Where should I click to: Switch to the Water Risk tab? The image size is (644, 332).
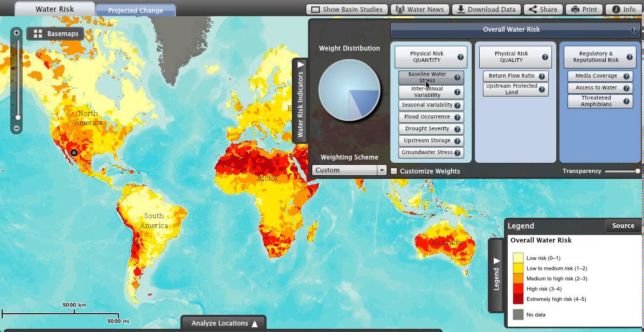(54, 9)
